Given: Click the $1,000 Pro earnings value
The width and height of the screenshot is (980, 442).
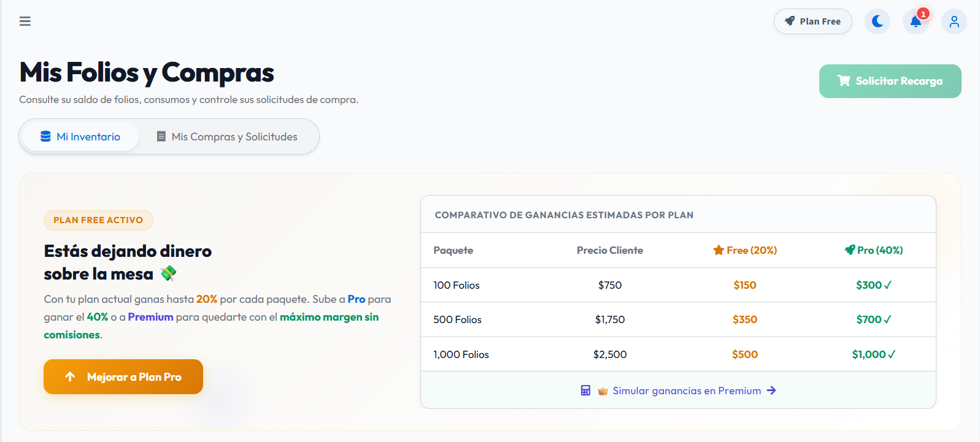Looking at the screenshot, I should tap(874, 354).
